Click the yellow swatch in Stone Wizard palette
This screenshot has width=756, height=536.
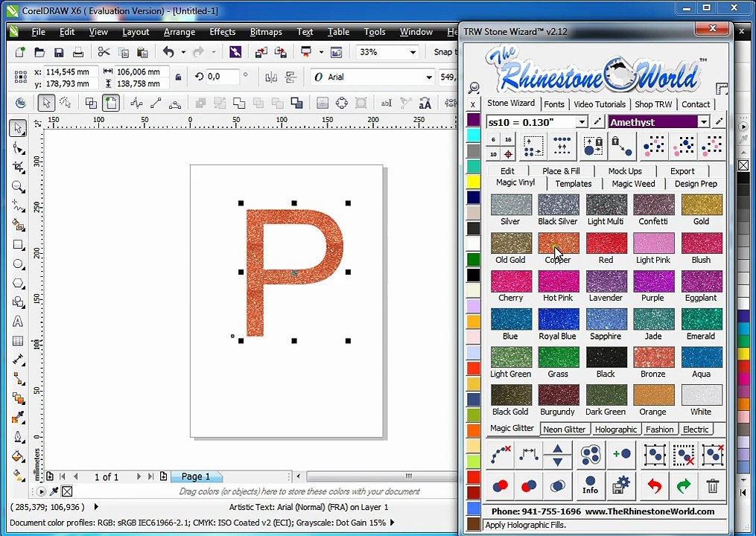coord(474,182)
